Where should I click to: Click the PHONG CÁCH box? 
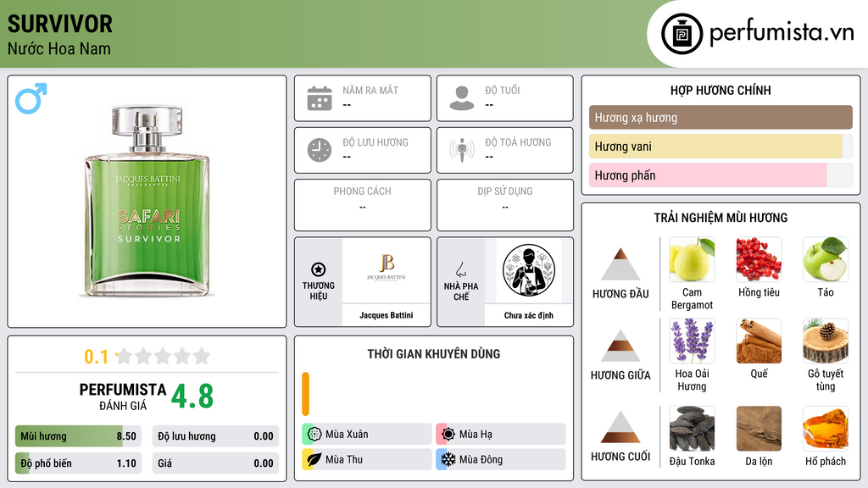[x=363, y=205]
